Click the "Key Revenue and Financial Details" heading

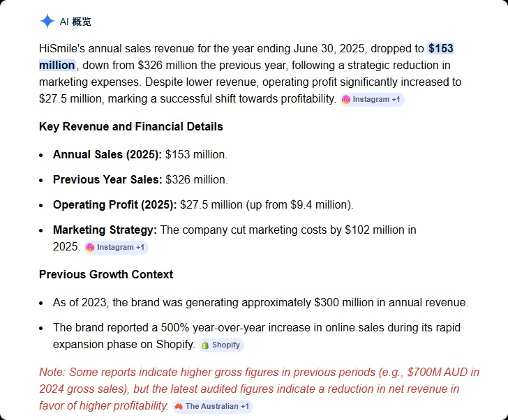point(131,127)
